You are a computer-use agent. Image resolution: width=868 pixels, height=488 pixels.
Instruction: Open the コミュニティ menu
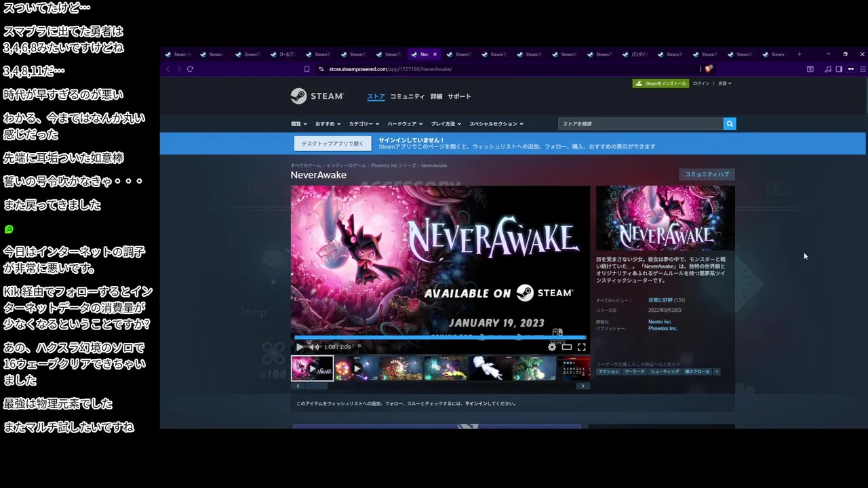(x=408, y=96)
